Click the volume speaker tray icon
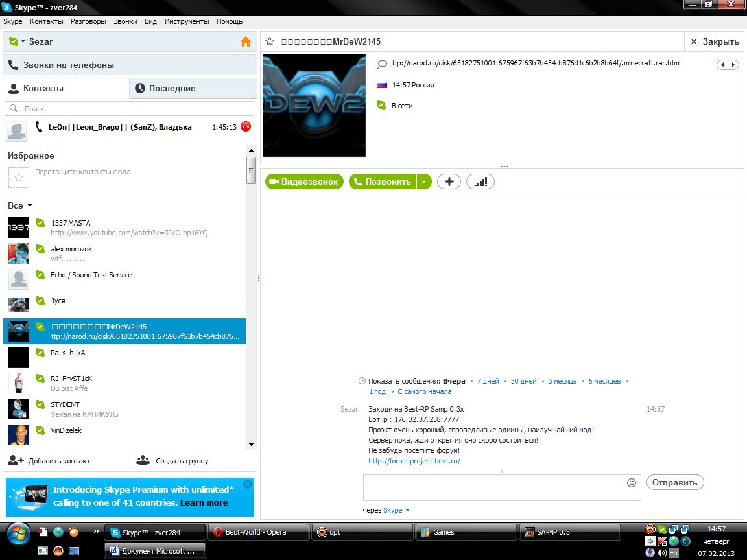 tap(661, 553)
